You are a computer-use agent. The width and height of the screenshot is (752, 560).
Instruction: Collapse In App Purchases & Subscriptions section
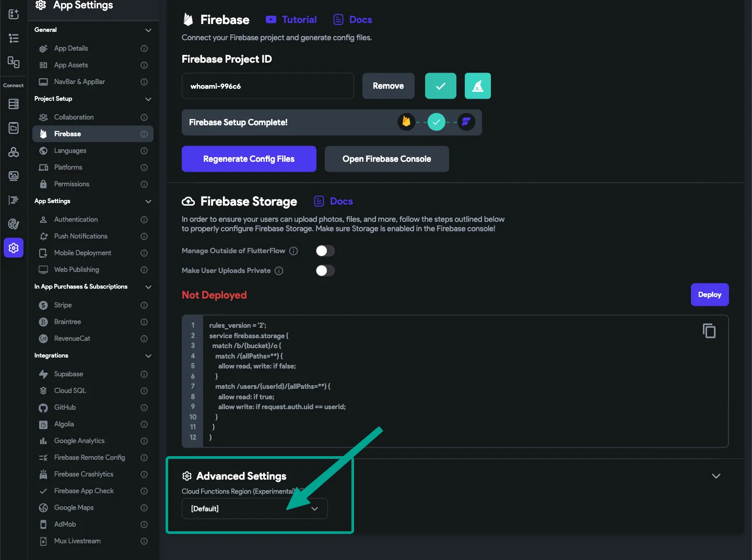point(148,287)
